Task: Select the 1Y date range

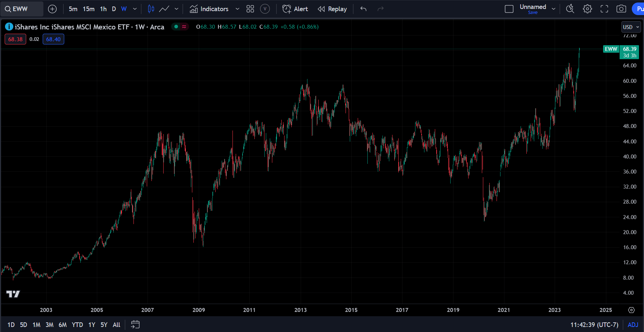Action: [92, 325]
